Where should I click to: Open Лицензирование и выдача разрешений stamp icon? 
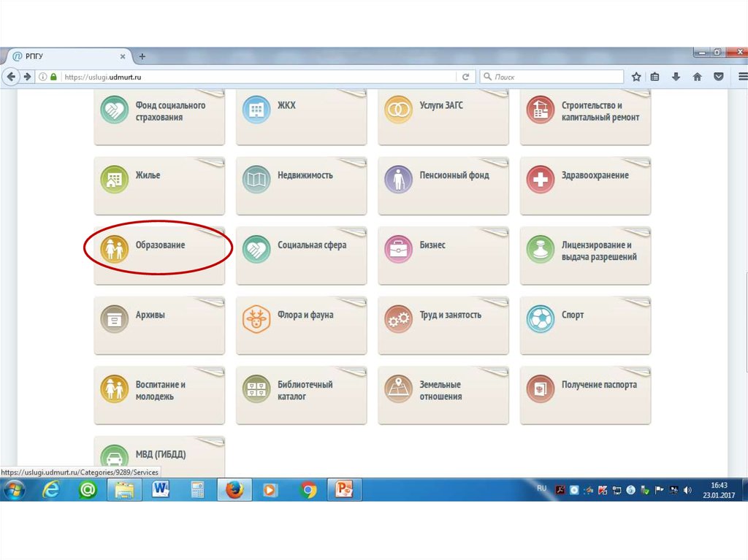point(540,249)
